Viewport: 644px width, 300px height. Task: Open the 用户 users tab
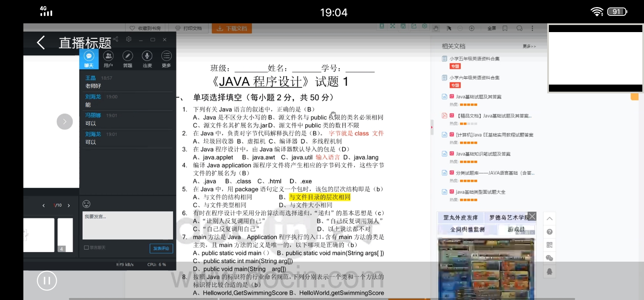pyautogui.click(x=108, y=59)
